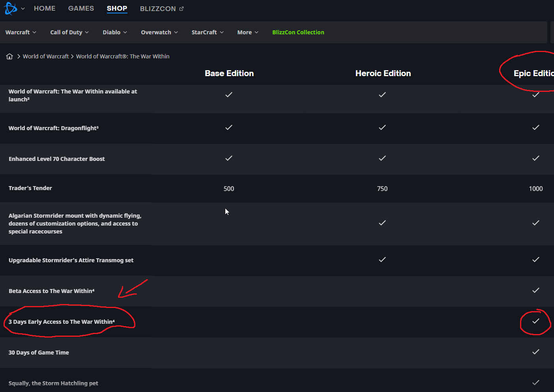Click the home breadcrumb icon
Image resolution: width=554 pixels, height=392 pixels.
point(9,56)
